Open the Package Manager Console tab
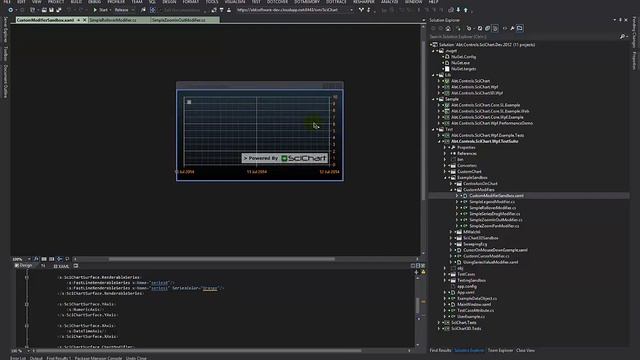 point(98,358)
